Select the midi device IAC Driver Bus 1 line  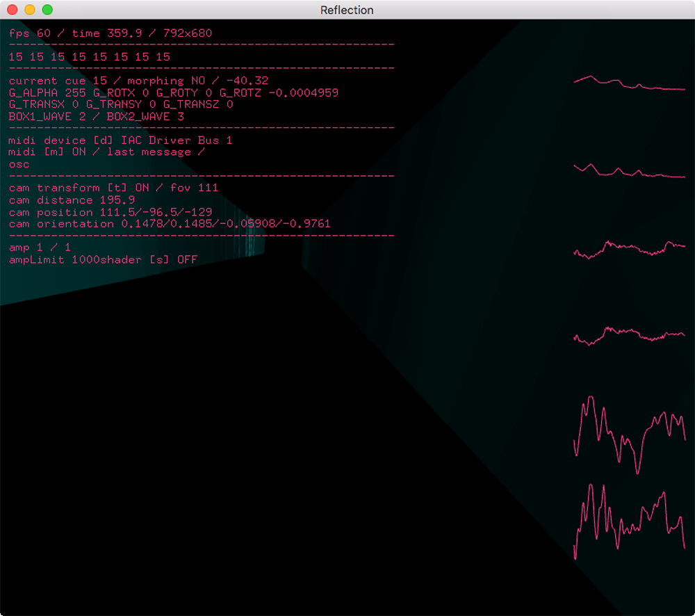click(x=120, y=140)
